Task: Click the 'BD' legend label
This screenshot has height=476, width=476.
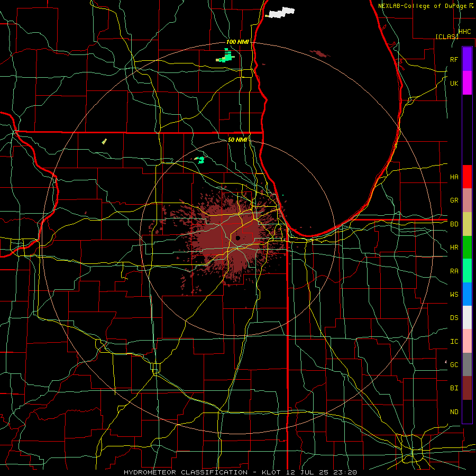Action: click(x=454, y=224)
